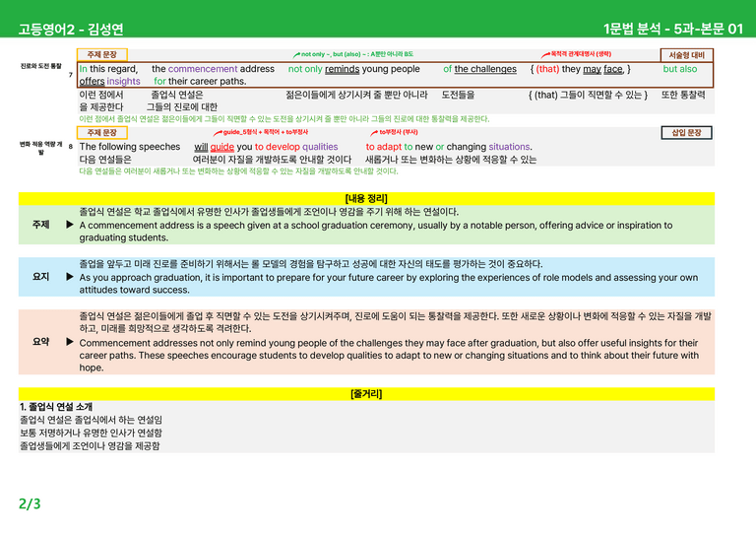Click the gloss '{ (that) 그들이 직면할 수 있는 }'
The height and width of the screenshot is (535, 756).
tap(588, 95)
